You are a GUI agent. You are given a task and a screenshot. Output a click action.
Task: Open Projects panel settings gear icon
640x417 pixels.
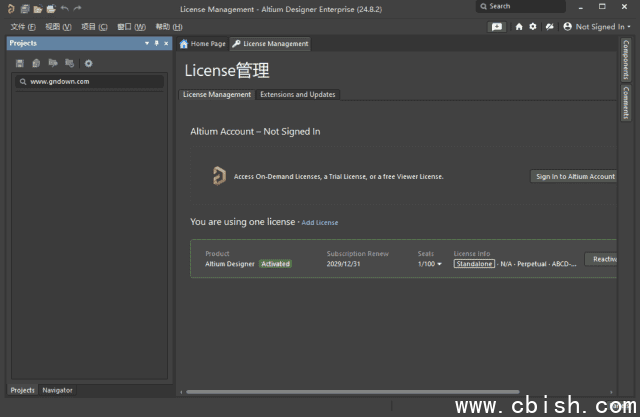88,63
